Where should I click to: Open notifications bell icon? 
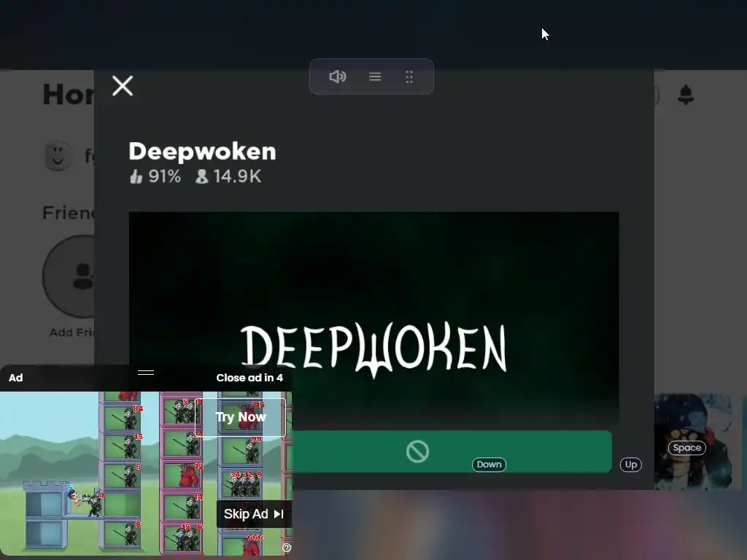tap(686, 95)
